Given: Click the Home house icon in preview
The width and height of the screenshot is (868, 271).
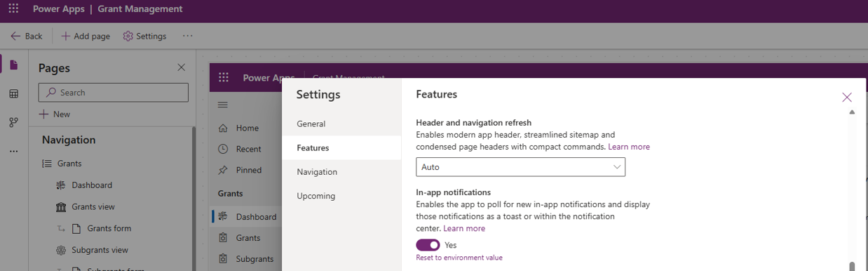Looking at the screenshot, I should (223, 128).
